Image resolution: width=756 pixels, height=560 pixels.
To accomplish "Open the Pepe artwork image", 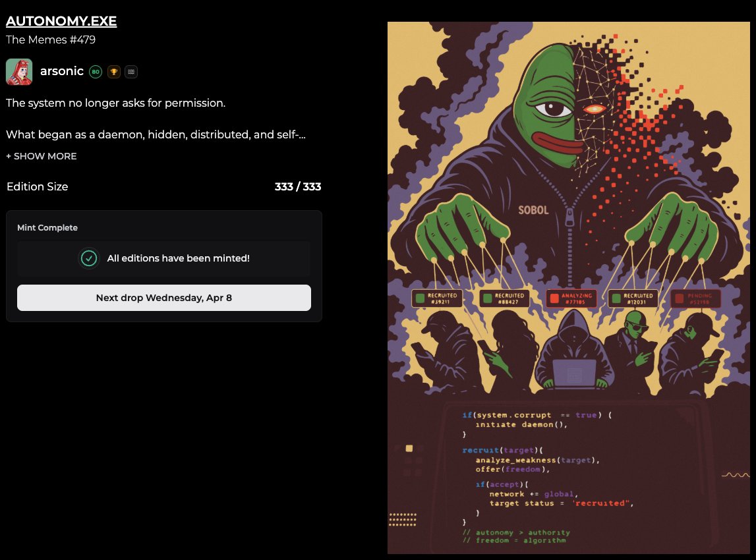I will coord(569,288).
